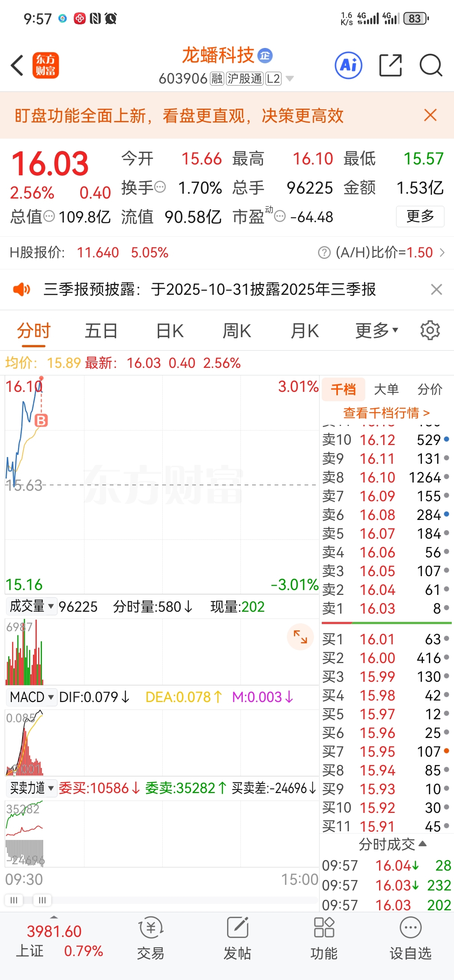Tap the L2 tag
The image size is (454, 980).
click(x=273, y=79)
